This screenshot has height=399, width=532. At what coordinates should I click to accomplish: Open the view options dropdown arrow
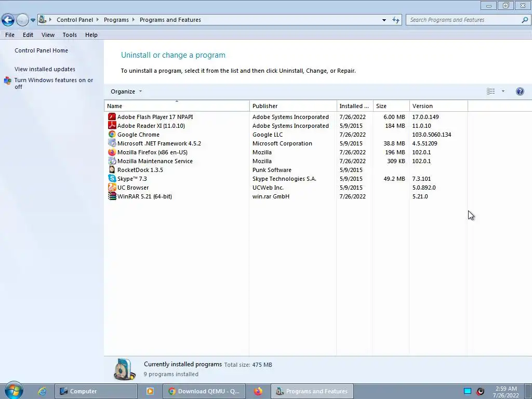pos(503,91)
